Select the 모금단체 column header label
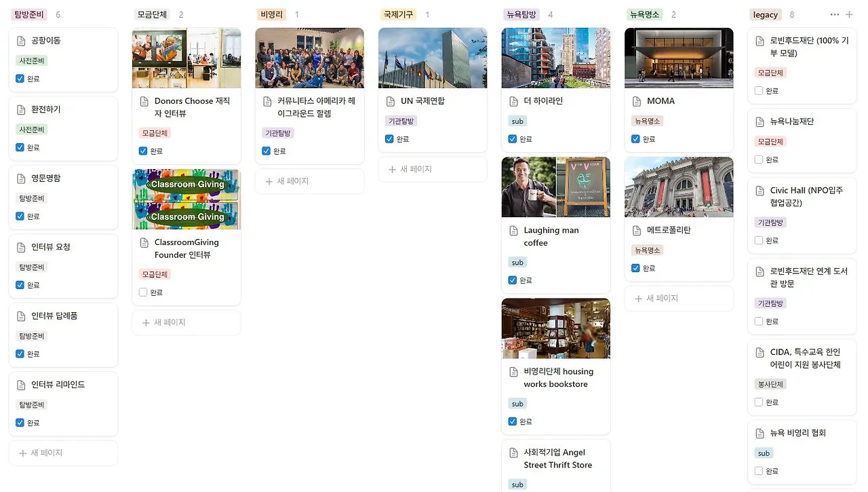 tap(153, 14)
